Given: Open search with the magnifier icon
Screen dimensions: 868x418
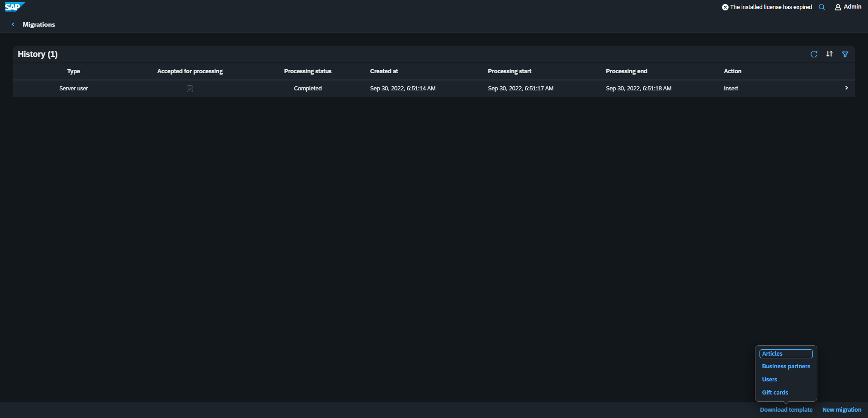Looking at the screenshot, I should 821,7.
